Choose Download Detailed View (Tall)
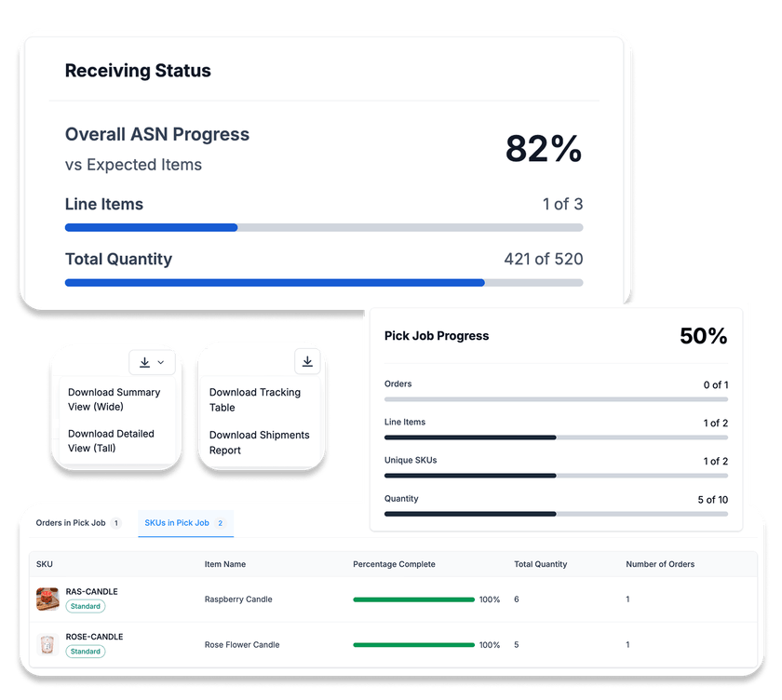Viewport: 782px width, 700px height. pyautogui.click(x=111, y=440)
